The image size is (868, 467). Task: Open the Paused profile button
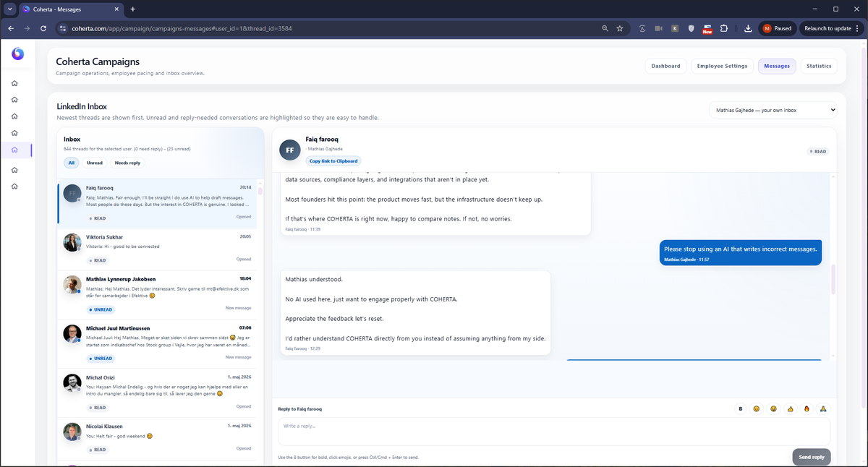pyautogui.click(x=778, y=28)
